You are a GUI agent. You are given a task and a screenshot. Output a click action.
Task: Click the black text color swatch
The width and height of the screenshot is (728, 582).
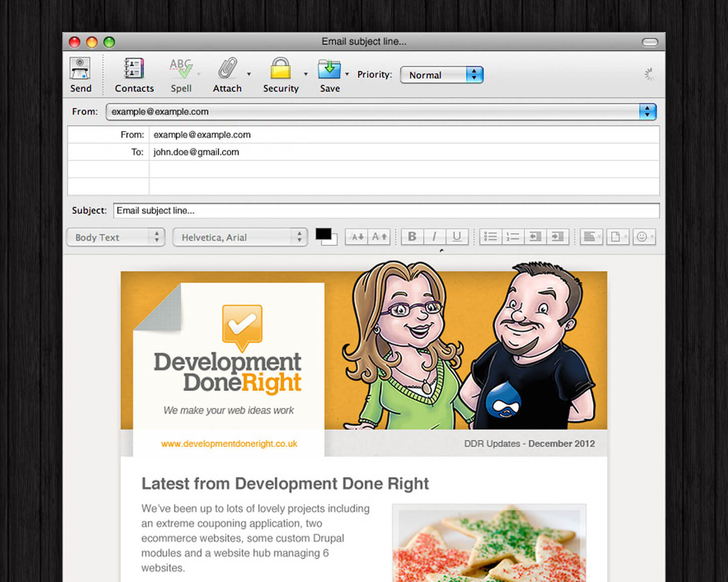[323, 234]
